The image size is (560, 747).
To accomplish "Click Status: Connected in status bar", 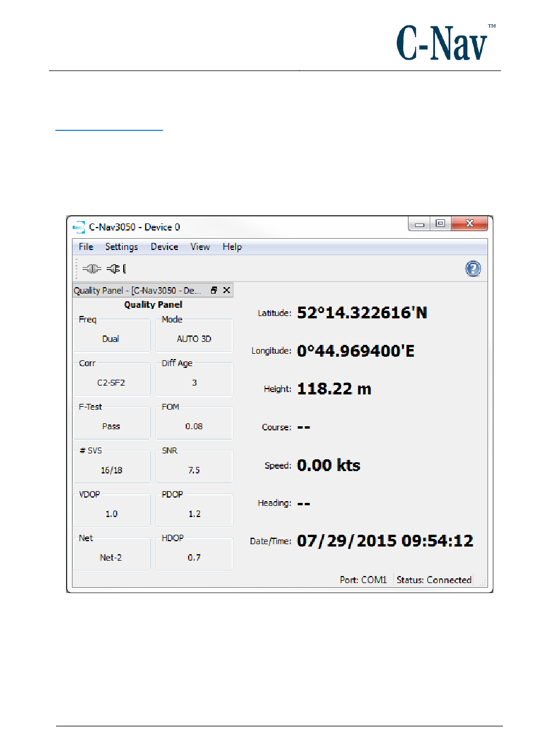I will pos(434,580).
